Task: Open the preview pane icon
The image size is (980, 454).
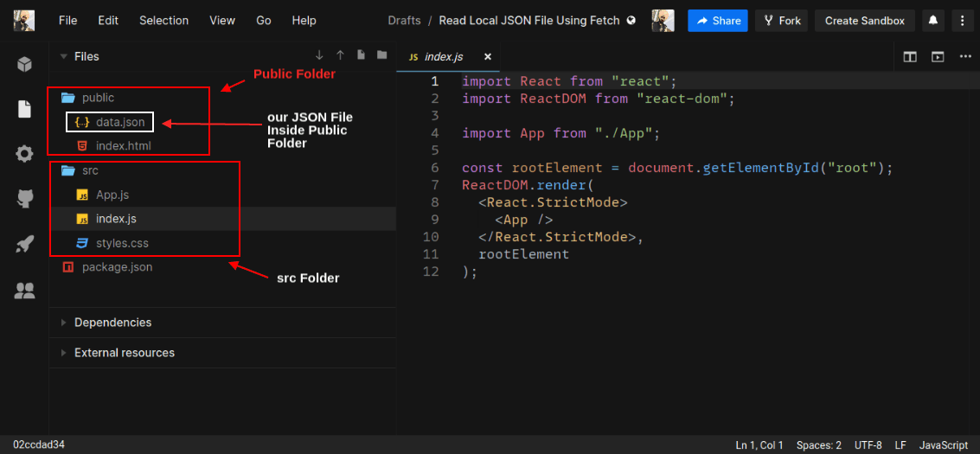Action: (938, 57)
